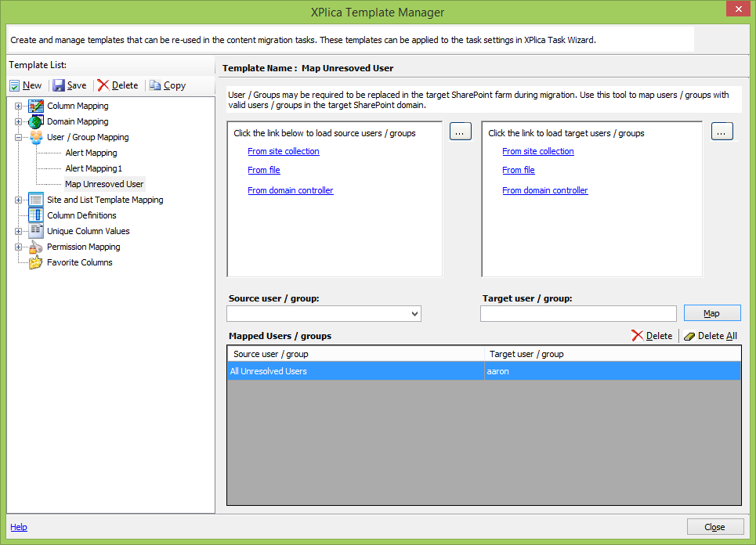
Task: Click the Map button
Action: tap(712, 313)
